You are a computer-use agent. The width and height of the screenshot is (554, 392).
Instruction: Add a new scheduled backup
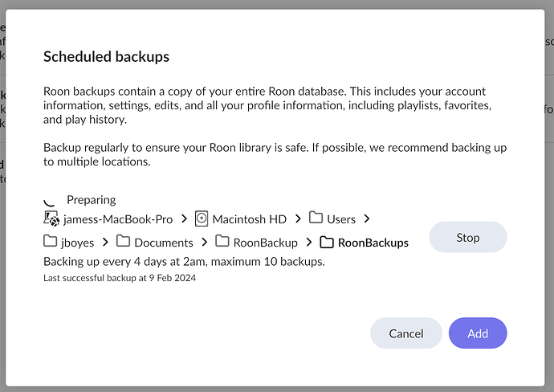point(478,333)
